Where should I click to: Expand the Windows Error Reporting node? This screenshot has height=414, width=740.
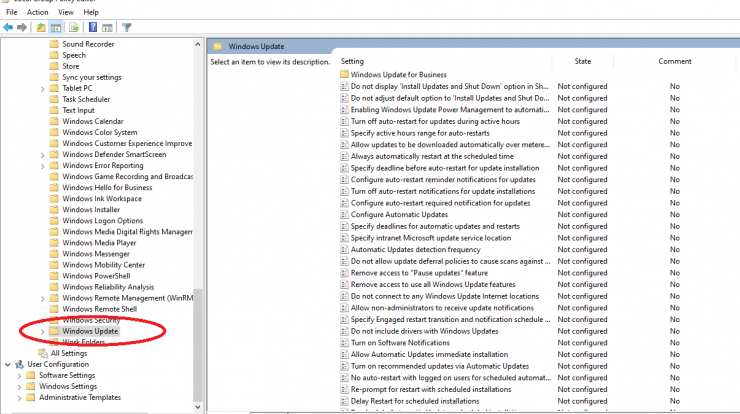pyautogui.click(x=42, y=166)
